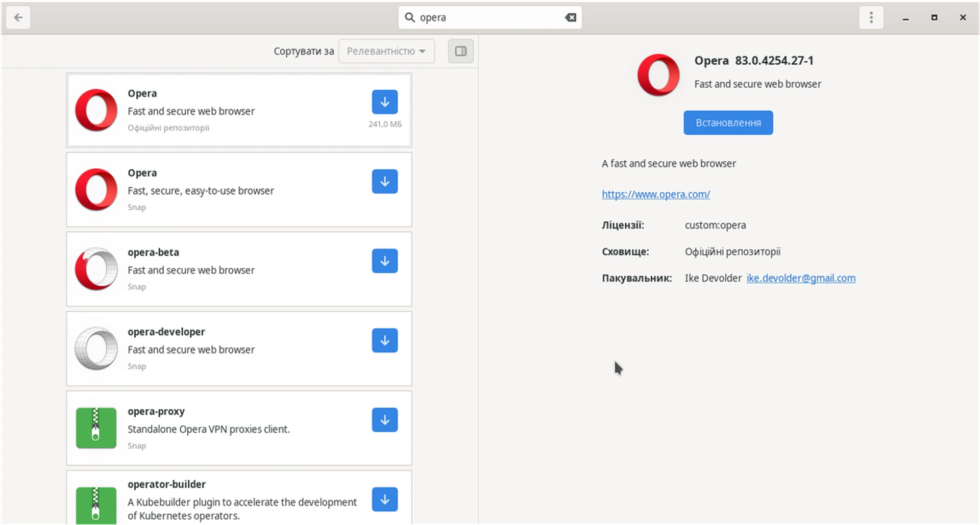Click the 241,0 МБ size label

click(385, 124)
